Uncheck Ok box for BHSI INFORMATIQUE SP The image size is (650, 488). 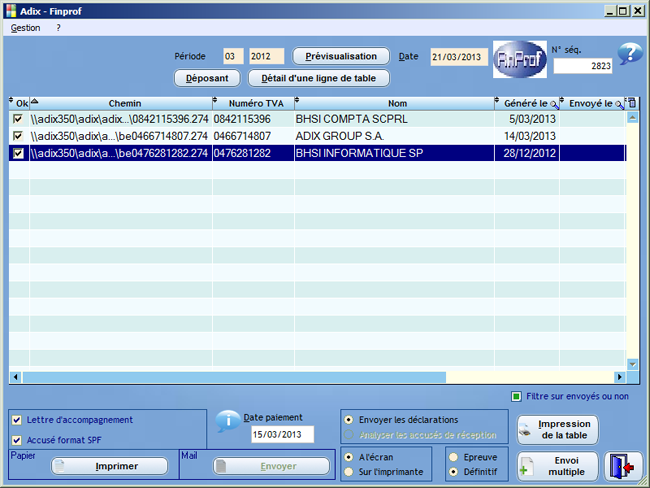click(x=18, y=153)
